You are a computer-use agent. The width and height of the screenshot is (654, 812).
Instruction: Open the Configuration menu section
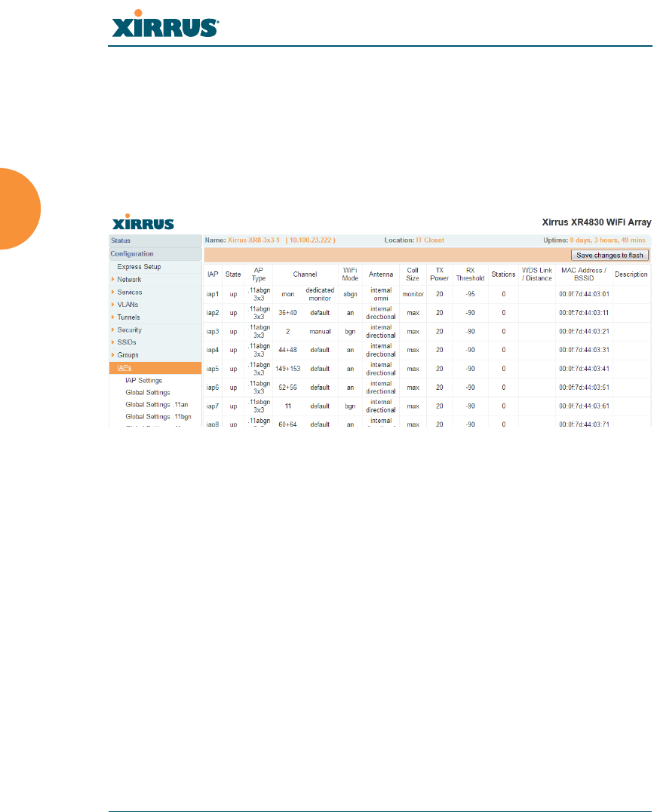(155, 254)
